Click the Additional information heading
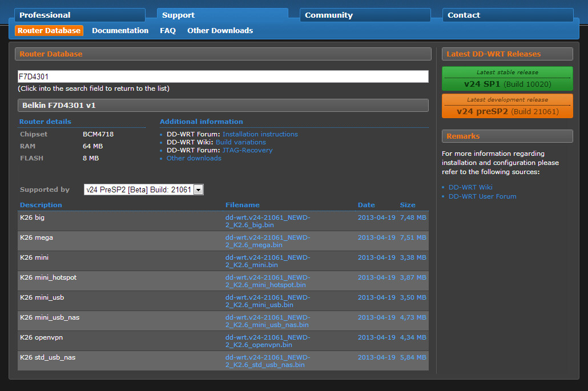The height and width of the screenshot is (391, 588). pyautogui.click(x=202, y=122)
